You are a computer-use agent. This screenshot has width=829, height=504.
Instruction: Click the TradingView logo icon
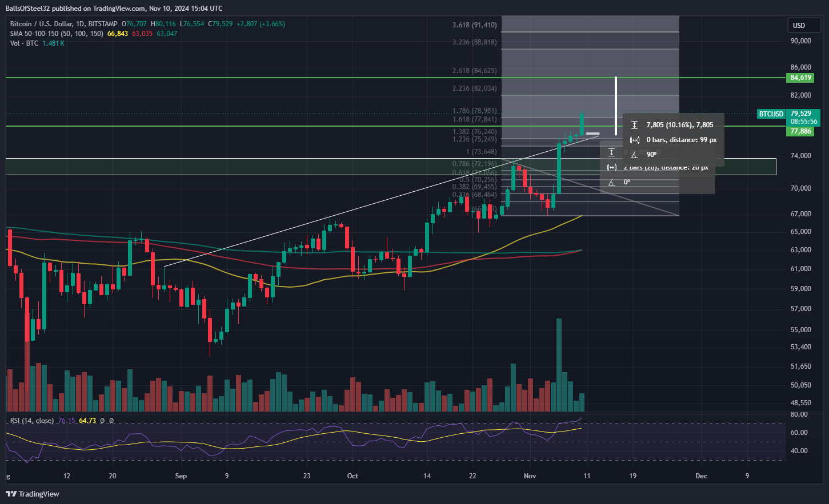coord(11,494)
